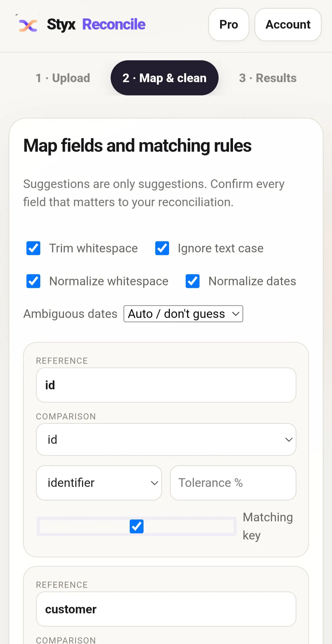The height and width of the screenshot is (644, 332).
Task: Toggle the Matching key checkbox
Action: [x=137, y=526]
